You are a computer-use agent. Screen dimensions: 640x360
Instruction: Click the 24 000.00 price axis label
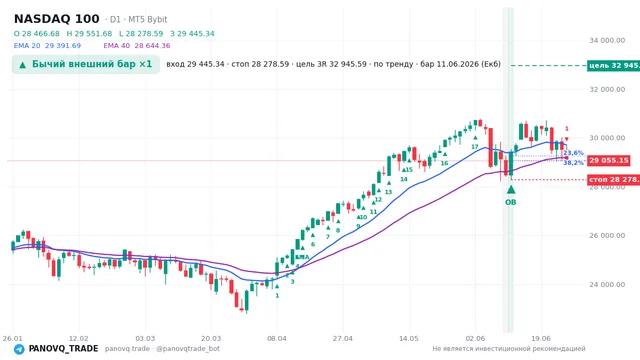pos(607,284)
